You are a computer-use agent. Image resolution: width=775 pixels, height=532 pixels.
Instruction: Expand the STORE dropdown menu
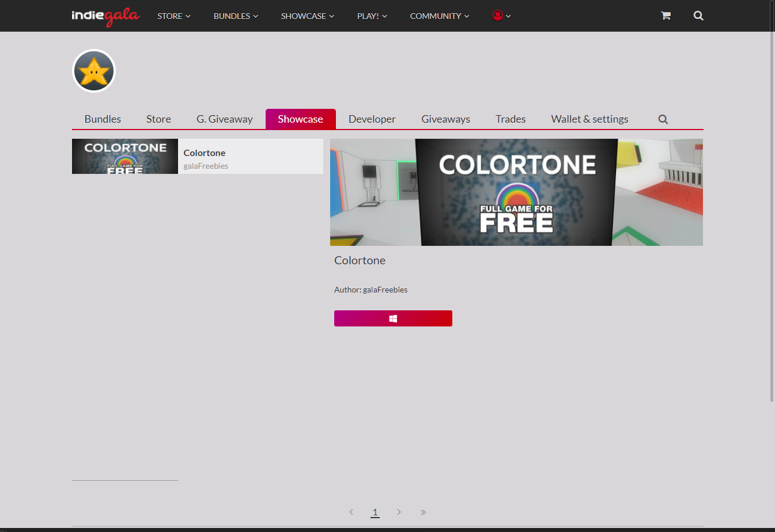174,16
